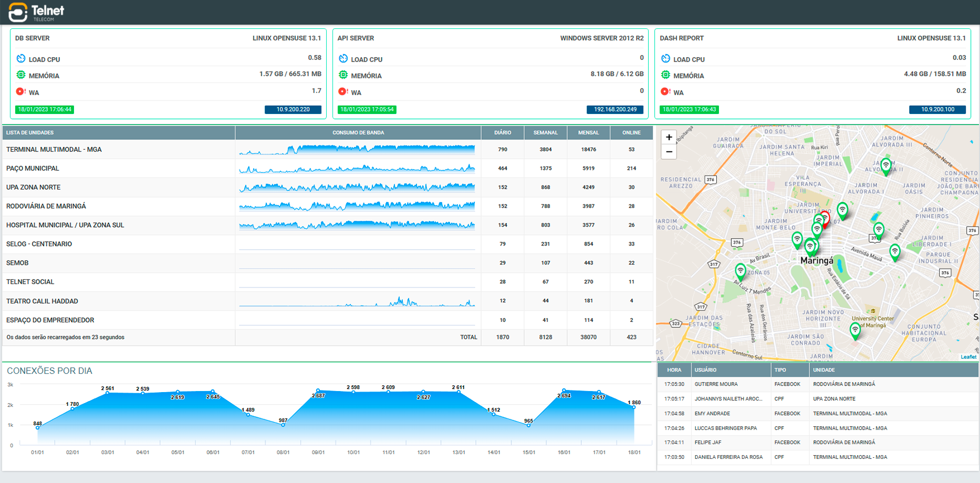
Task: Click DB Server timestamp 18/01/2023 17:06:44
Action: (x=45, y=109)
